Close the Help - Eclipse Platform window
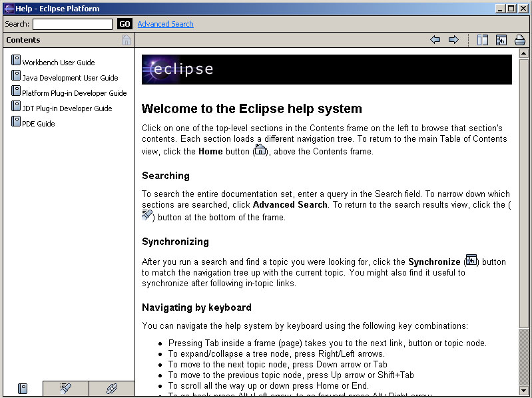Viewport: 532px width, 398px height. (523, 9)
